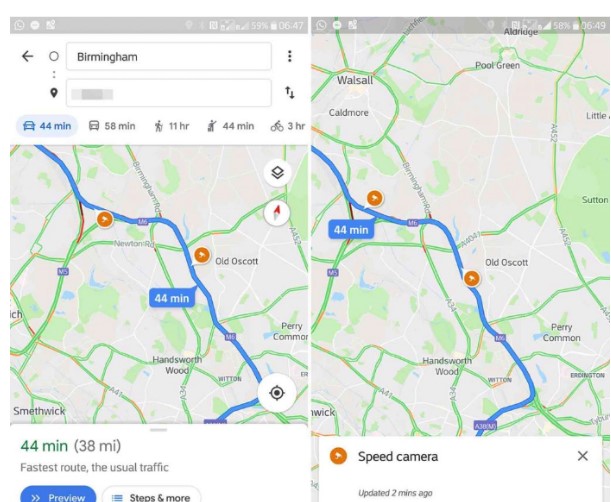Swap start and destination locations
Viewport: 611px width, 502px height.
tap(289, 93)
